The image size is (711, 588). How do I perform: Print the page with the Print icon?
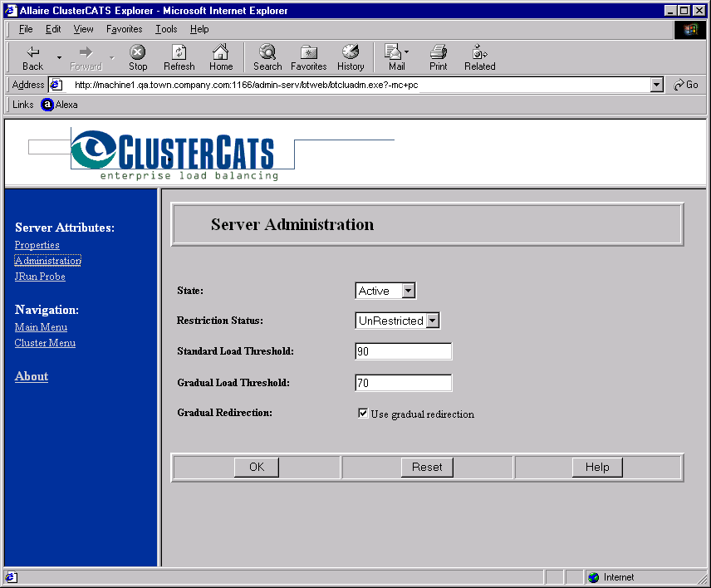click(x=439, y=51)
